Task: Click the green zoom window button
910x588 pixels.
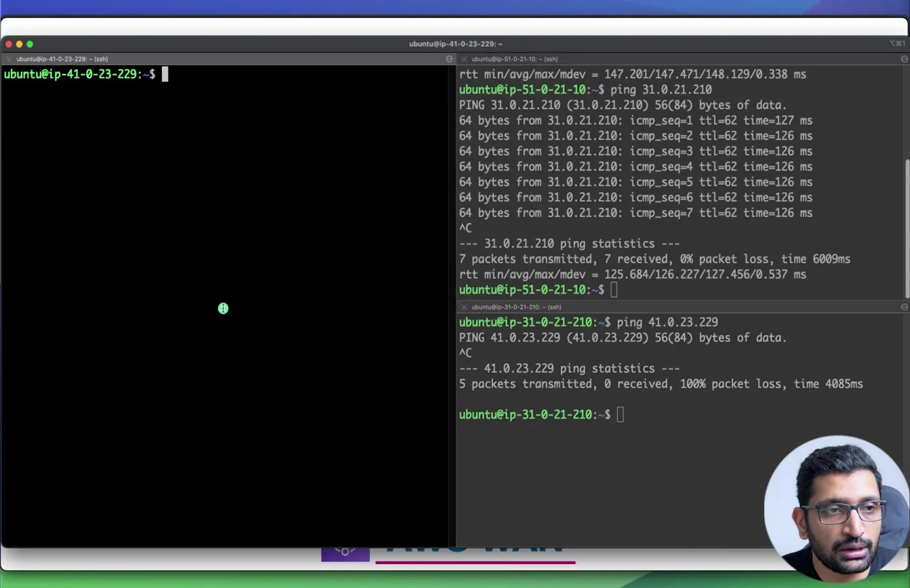Action: click(30, 44)
